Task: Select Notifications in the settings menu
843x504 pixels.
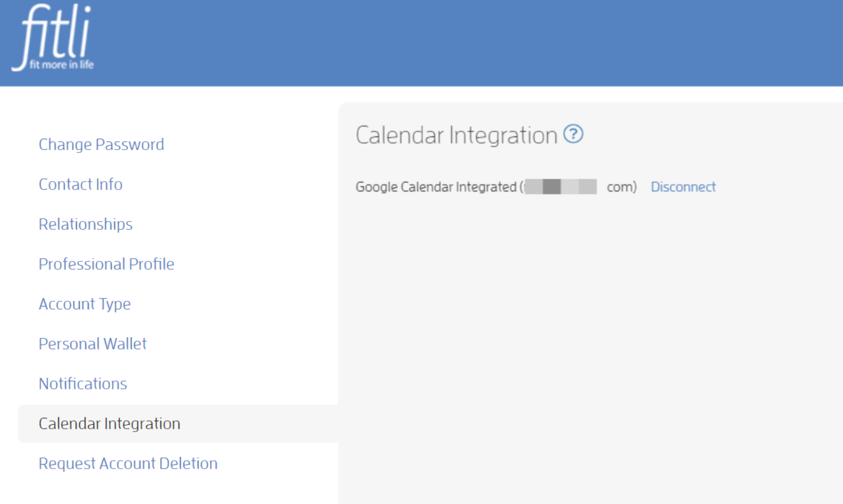Action: click(x=83, y=384)
